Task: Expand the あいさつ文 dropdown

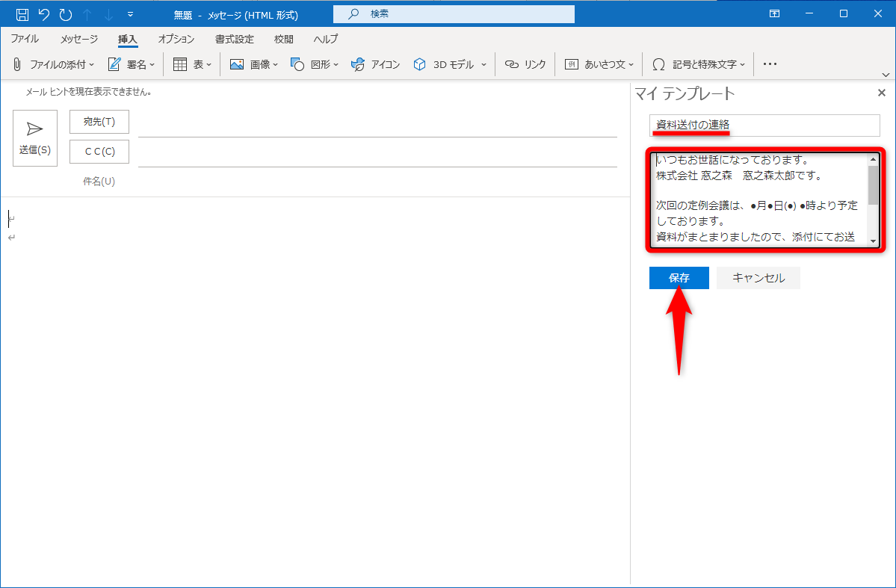Action: click(631, 64)
